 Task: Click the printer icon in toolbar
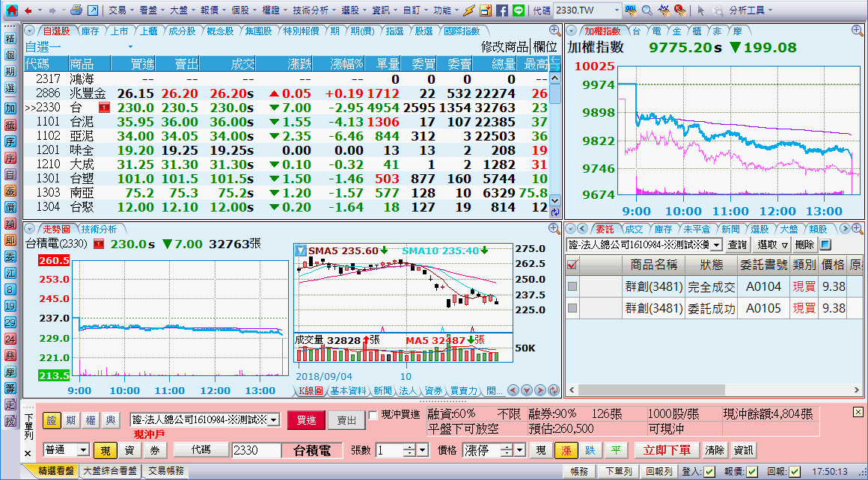pyautogui.click(x=76, y=10)
